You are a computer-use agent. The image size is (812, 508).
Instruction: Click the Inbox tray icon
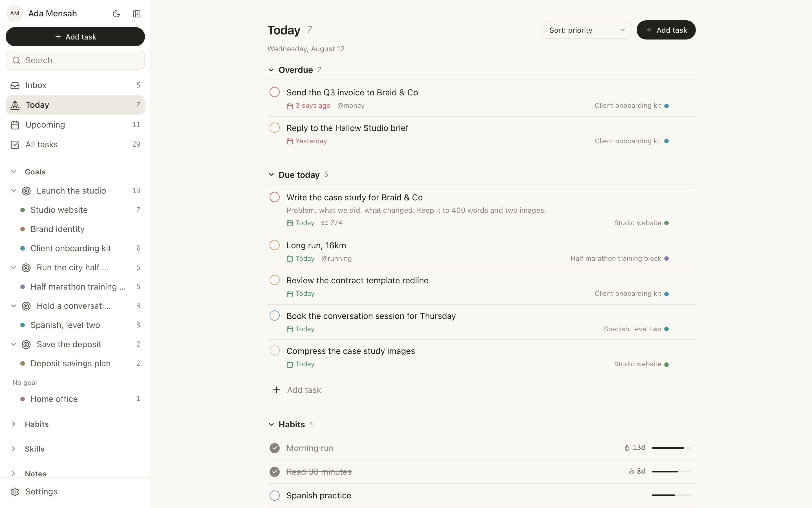[x=15, y=85]
